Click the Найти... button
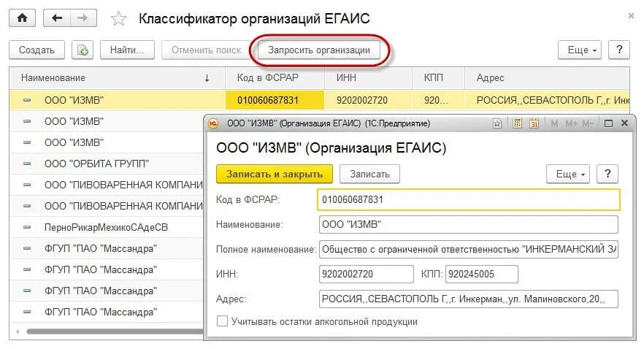Screen dimensions: 644x349 (127, 50)
